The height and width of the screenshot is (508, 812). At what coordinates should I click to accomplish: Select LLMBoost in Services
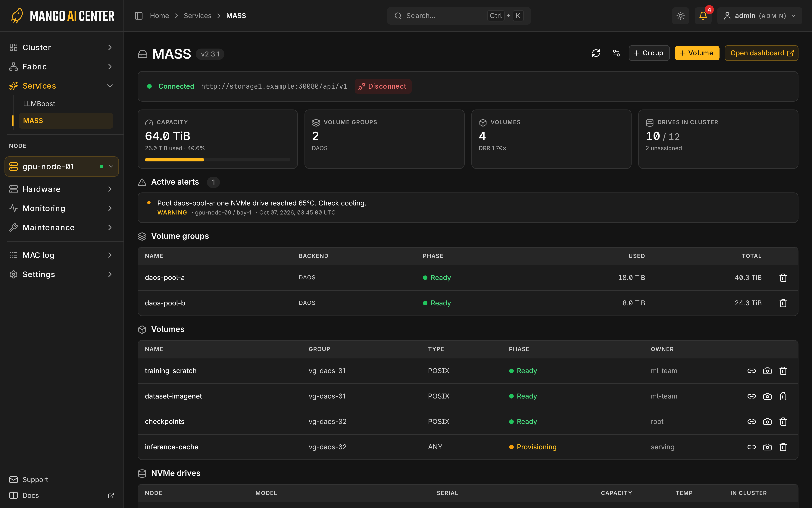[x=66, y=104]
